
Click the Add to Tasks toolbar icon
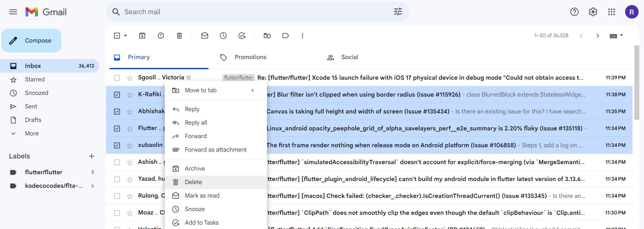[x=242, y=35]
